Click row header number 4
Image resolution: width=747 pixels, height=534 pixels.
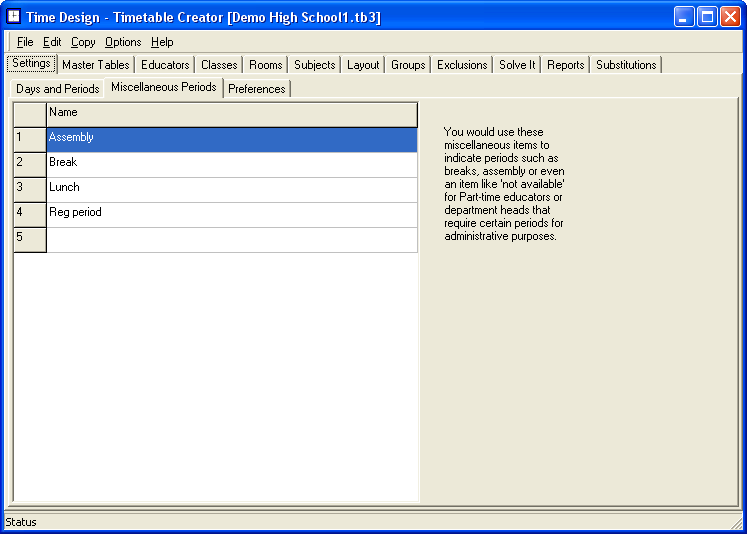(29, 213)
